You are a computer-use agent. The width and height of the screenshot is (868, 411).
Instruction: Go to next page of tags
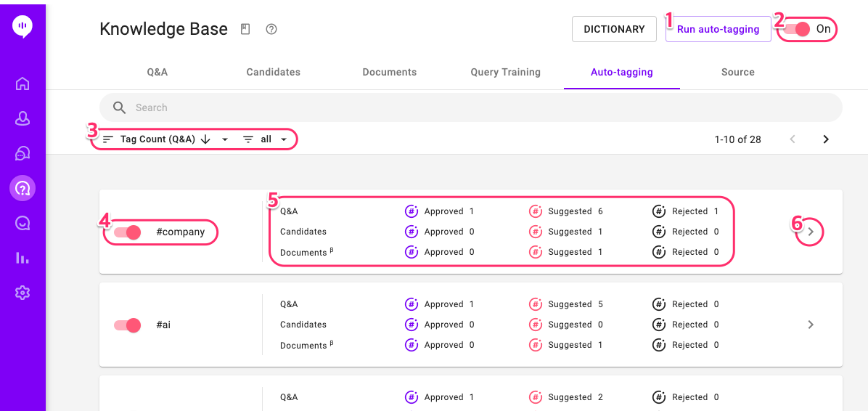coord(826,139)
